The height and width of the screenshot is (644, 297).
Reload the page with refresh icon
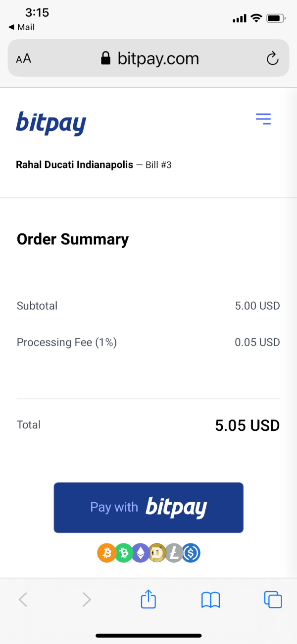272,59
